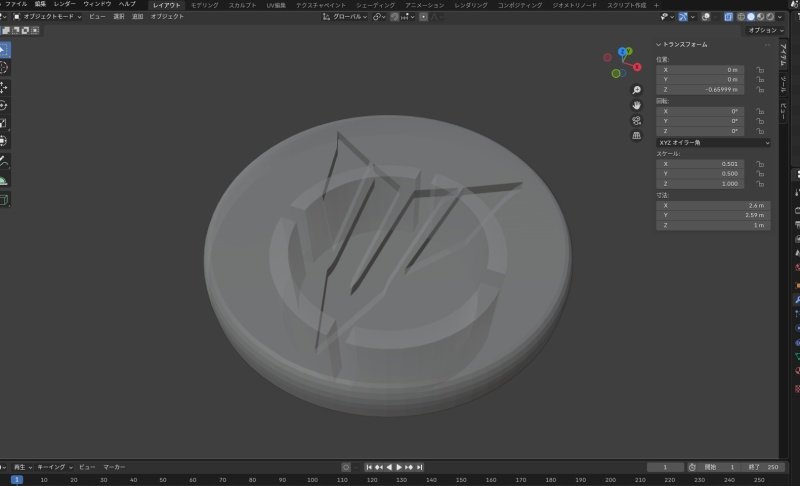Click the hand pan-view icon
Viewport: 800px width, 486px height.
pos(636,105)
